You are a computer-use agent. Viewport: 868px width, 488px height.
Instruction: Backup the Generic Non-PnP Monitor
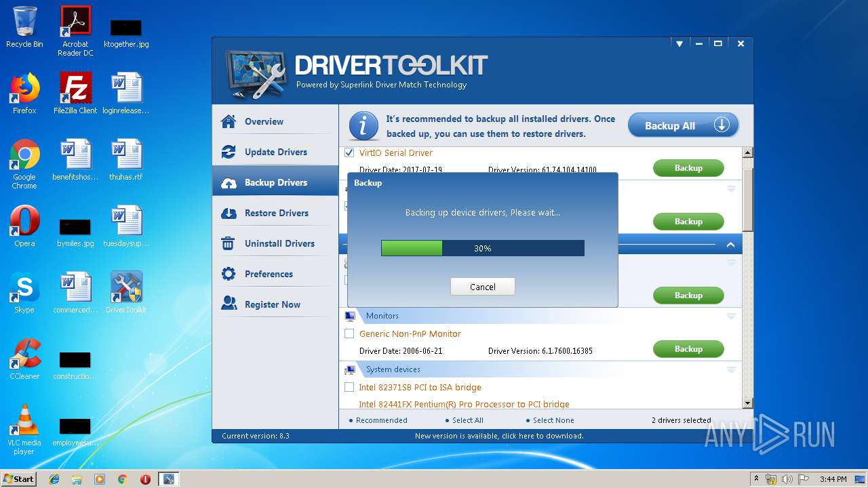click(x=688, y=349)
